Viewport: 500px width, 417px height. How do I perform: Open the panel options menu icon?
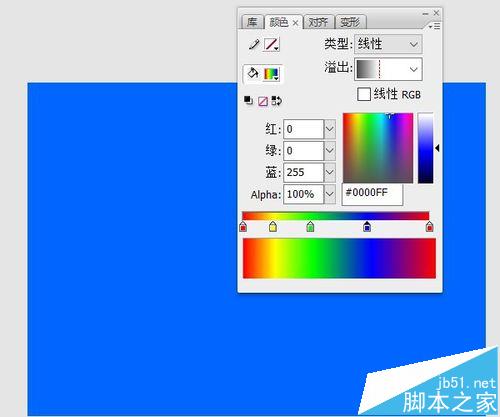click(435, 26)
